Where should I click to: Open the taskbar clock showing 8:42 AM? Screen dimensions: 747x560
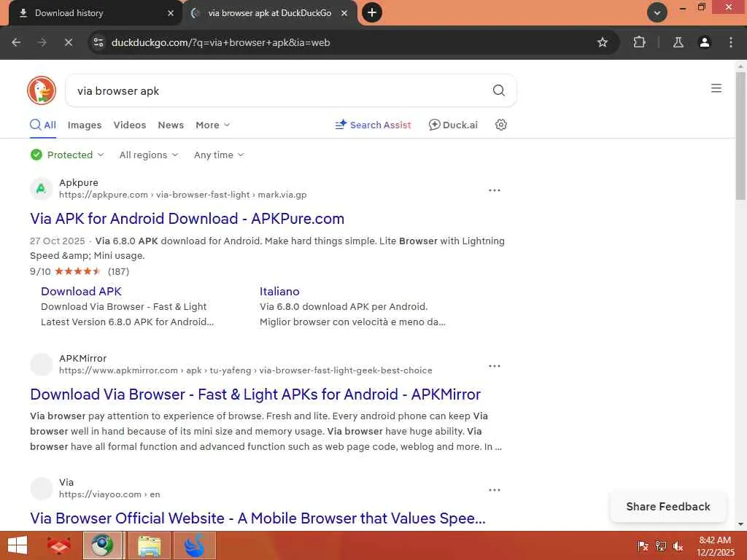tap(715, 545)
